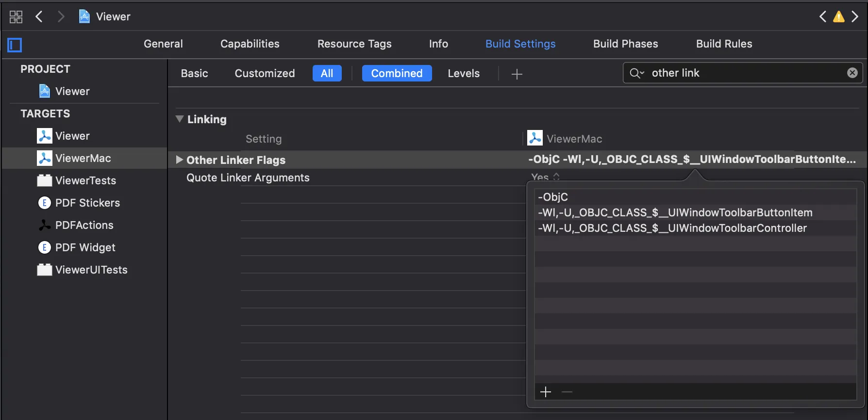Collapse the Linking section
The height and width of the screenshot is (420, 868).
pyautogui.click(x=180, y=119)
